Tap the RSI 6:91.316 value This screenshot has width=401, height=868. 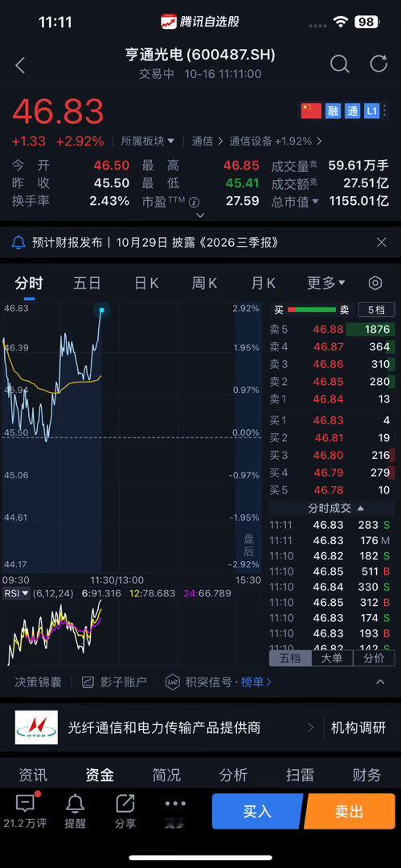(x=101, y=593)
